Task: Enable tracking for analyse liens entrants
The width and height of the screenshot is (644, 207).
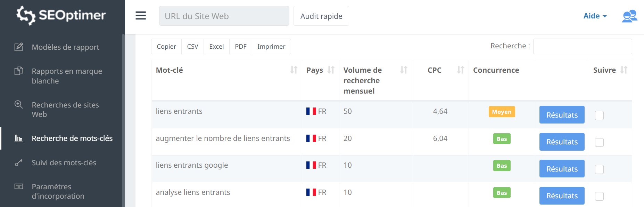Action: (x=599, y=196)
